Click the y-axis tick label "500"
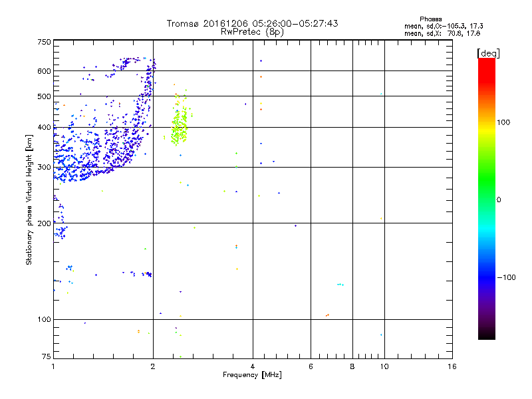The width and height of the screenshot is (532, 399). click(x=44, y=96)
